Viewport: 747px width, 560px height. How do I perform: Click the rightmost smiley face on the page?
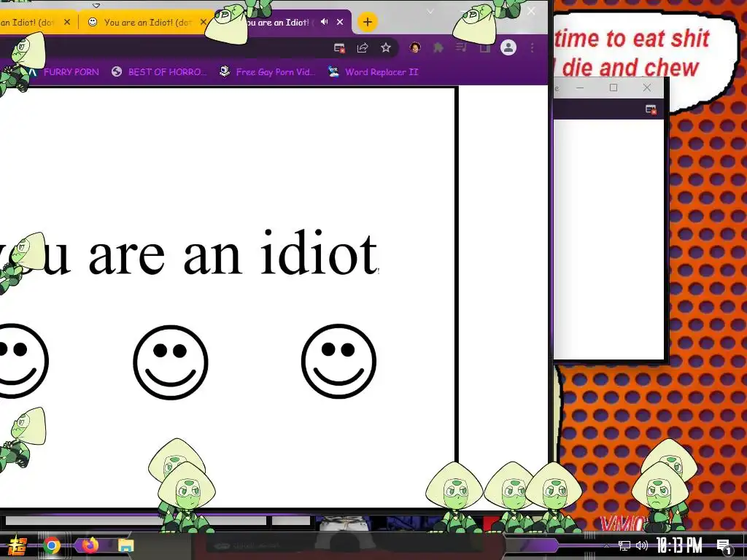click(x=338, y=362)
